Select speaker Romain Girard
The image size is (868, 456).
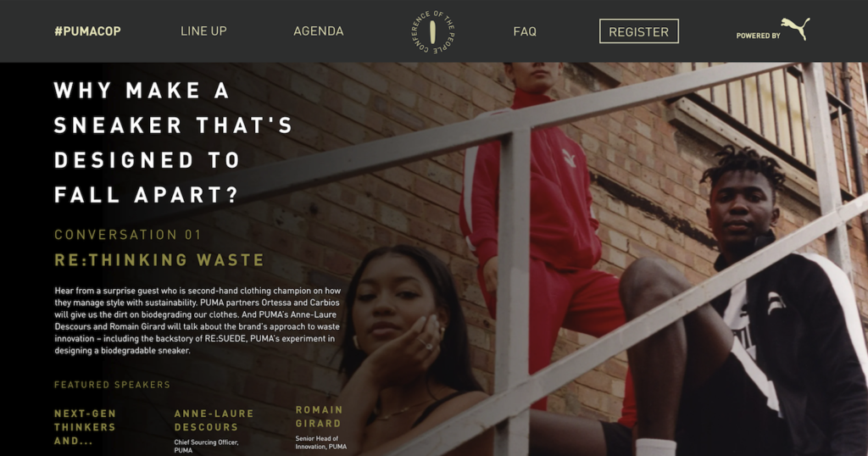pyautogui.click(x=320, y=416)
